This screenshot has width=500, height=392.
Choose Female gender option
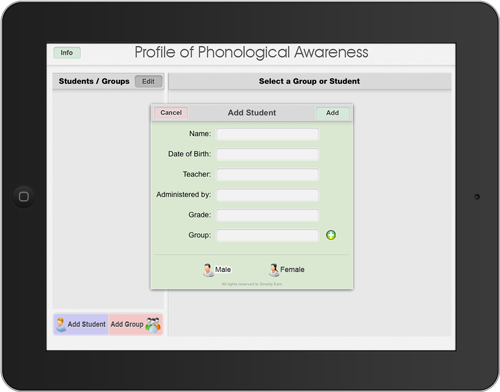pos(287,270)
